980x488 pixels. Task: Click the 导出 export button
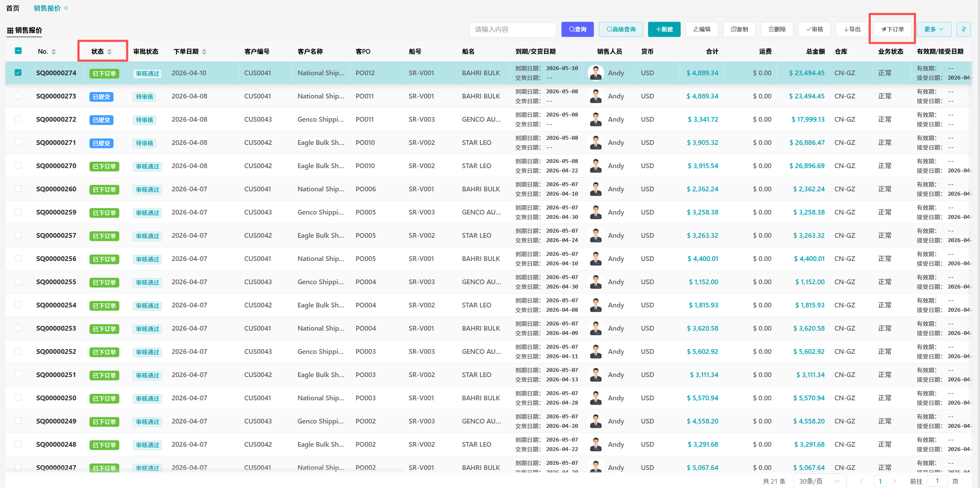click(852, 29)
